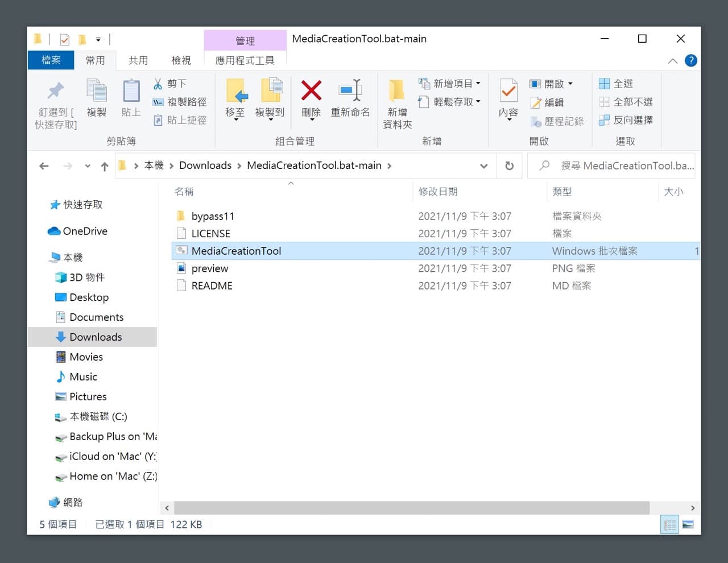Open 3D 物件 in the navigation pane
Screen dimensions: 728x563
coord(86,278)
